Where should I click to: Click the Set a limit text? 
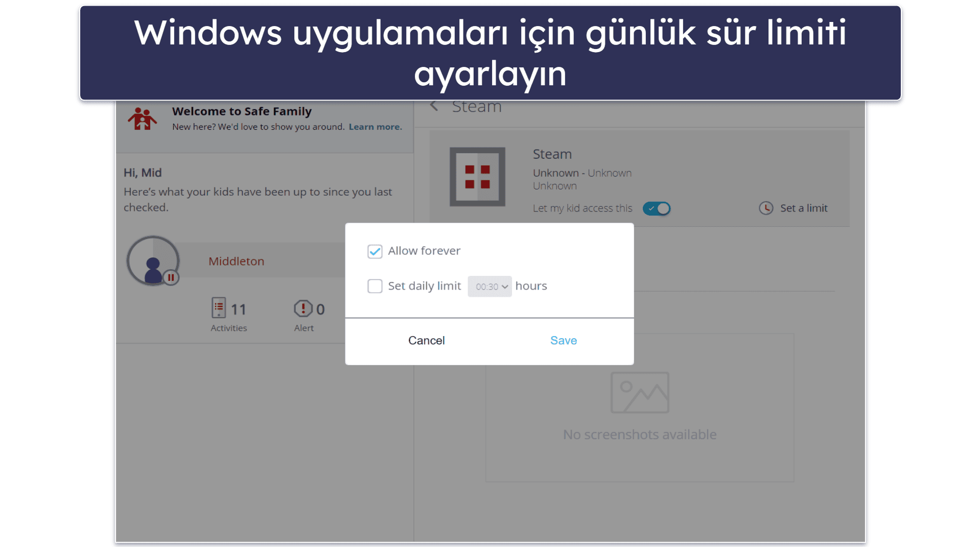(x=804, y=208)
